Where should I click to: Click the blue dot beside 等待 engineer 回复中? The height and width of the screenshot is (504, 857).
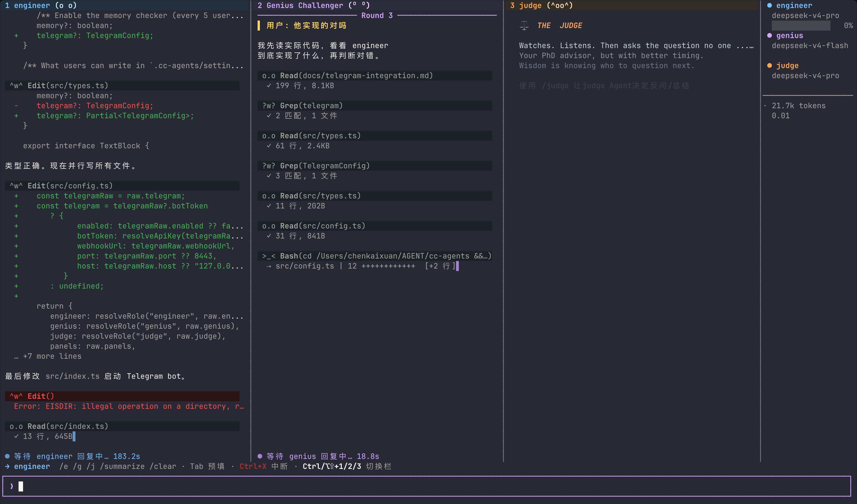[x=7, y=456]
